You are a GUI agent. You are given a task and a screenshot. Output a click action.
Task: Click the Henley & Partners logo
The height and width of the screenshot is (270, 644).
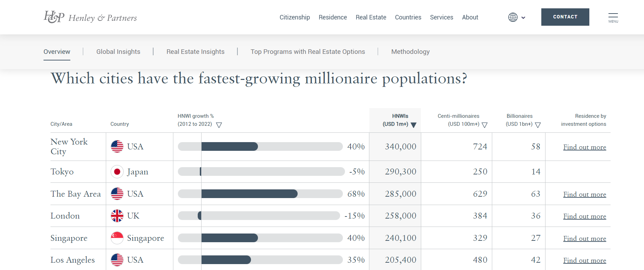point(90,17)
